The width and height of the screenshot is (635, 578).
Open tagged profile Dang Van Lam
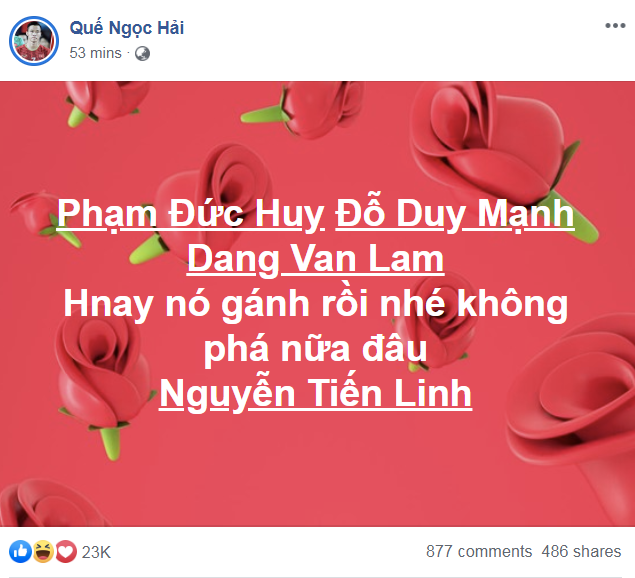click(315, 259)
